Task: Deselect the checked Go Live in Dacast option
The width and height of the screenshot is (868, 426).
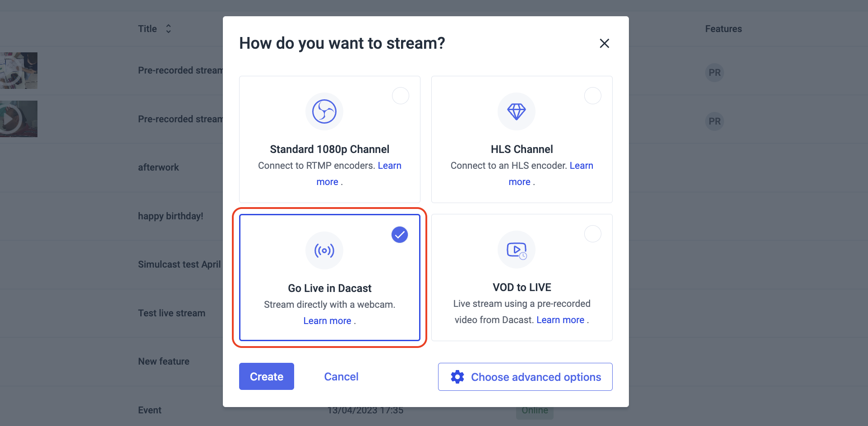Action: pyautogui.click(x=399, y=234)
